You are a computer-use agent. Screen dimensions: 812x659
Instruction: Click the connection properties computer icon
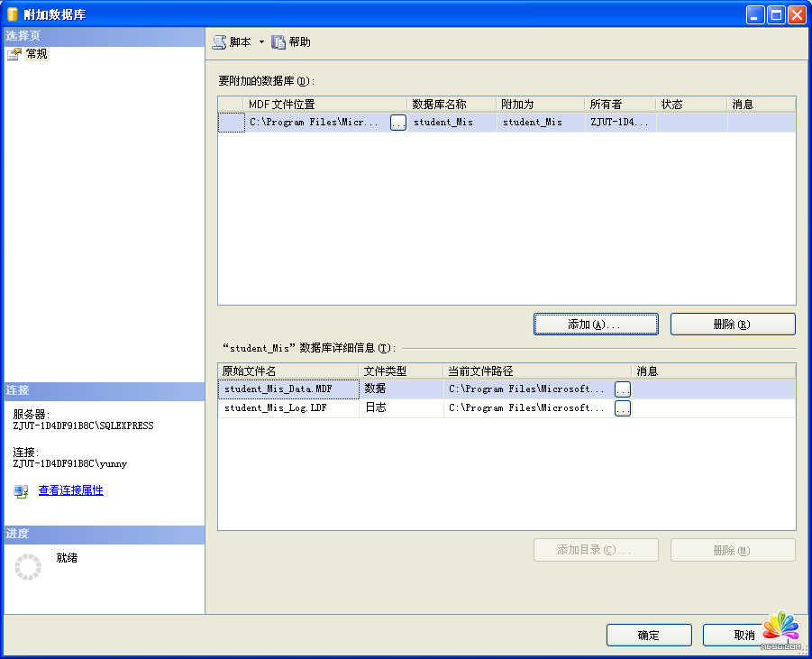[21, 491]
